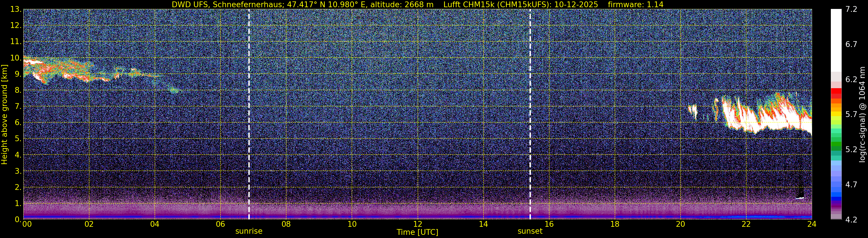This screenshot has height=238, width=868.
Task: Click the small green cloud patch near 04:30 UTC
Action: point(174,90)
